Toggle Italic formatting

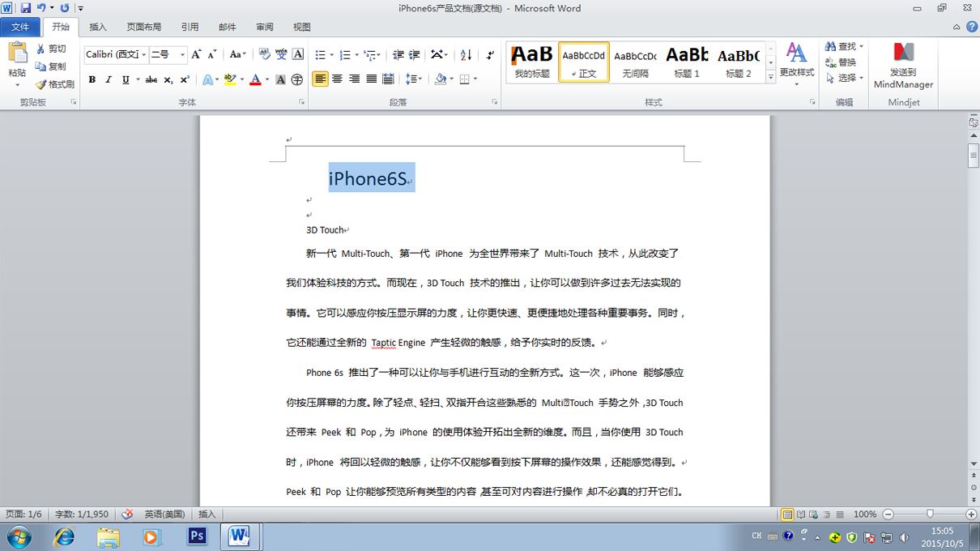(109, 79)
